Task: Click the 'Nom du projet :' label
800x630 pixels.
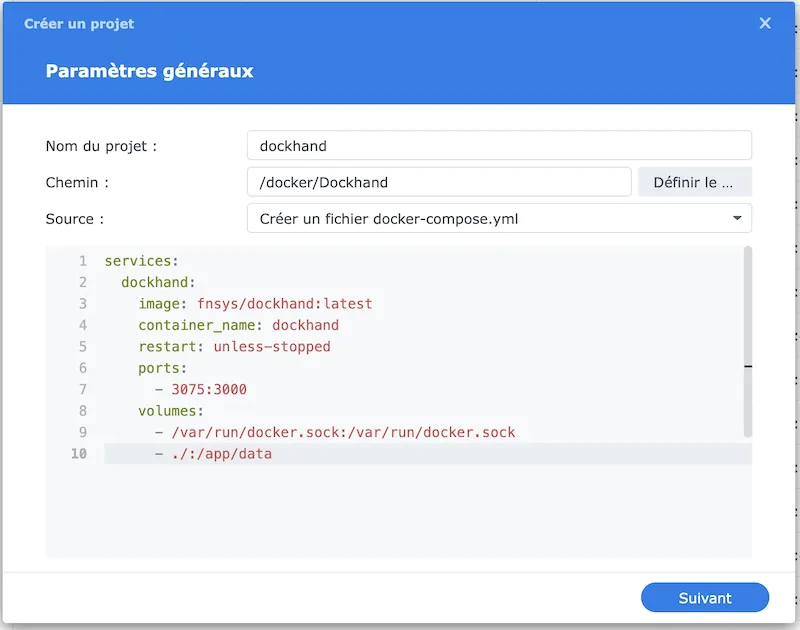Action: point(101,146)
